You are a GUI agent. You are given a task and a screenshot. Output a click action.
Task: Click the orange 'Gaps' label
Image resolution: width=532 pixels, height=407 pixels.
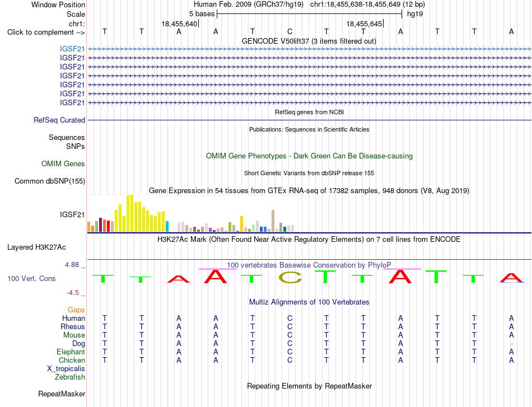(76, 310)
